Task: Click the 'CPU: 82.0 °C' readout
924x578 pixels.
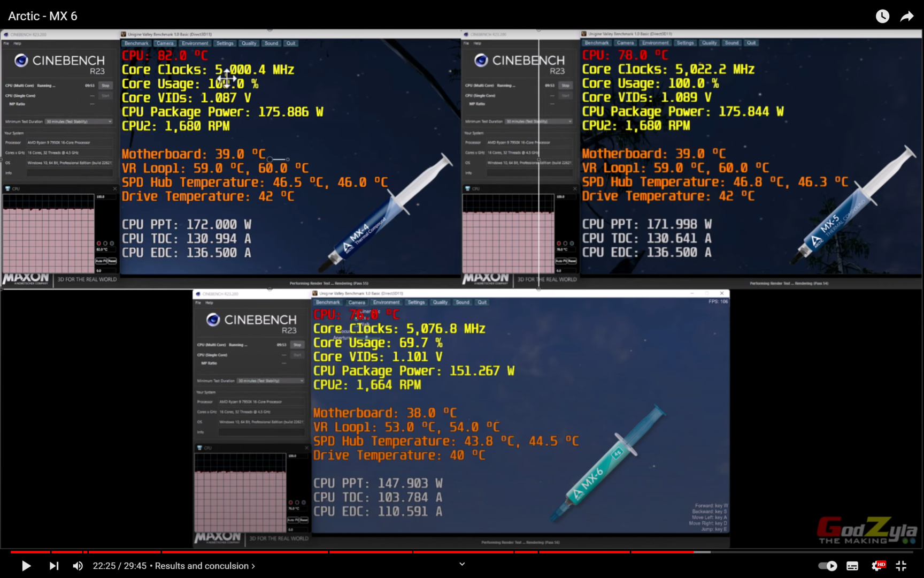Action: coord(165,55)
